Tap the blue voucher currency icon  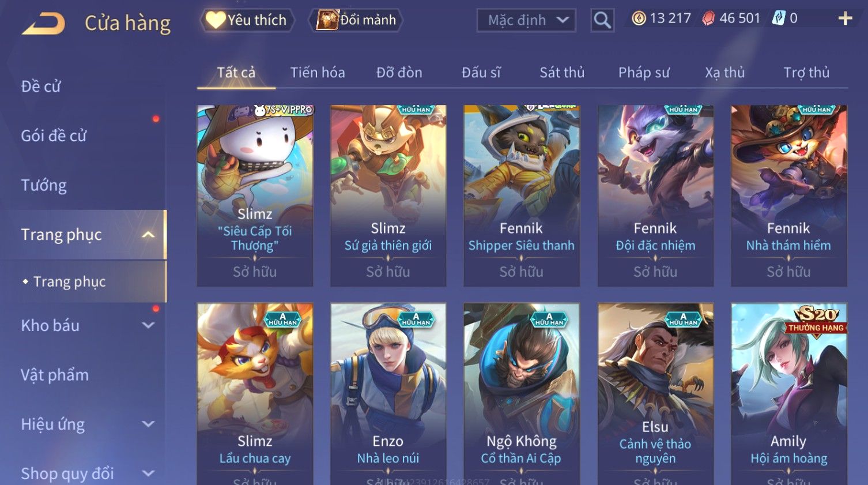[x=779, y=18]
